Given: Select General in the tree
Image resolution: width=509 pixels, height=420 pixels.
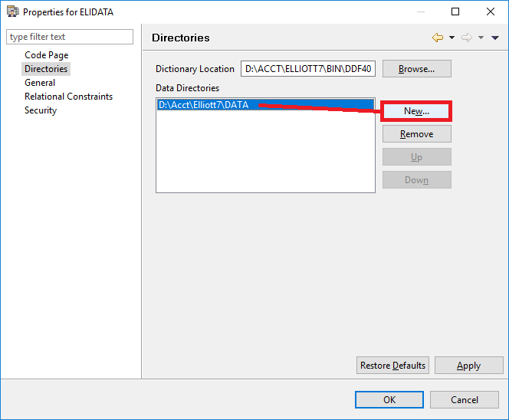Looking at the screenshot, I should tap(40, 83).
